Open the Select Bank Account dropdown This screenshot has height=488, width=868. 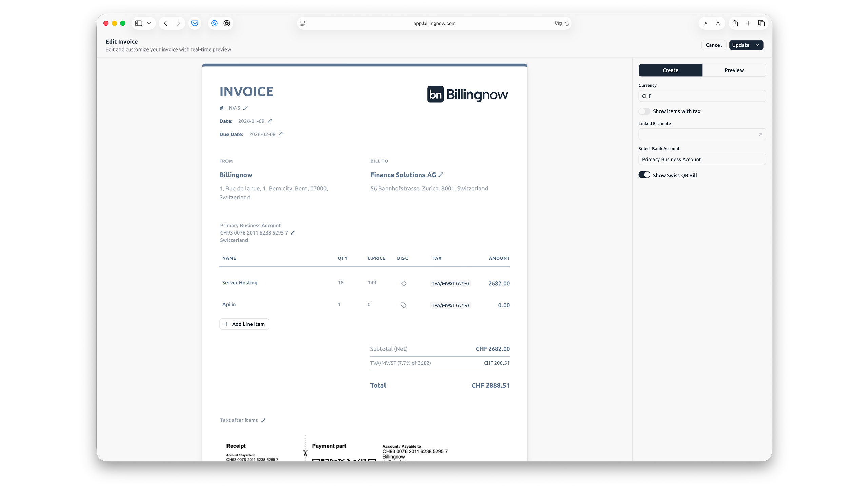(x=702, y=159)
